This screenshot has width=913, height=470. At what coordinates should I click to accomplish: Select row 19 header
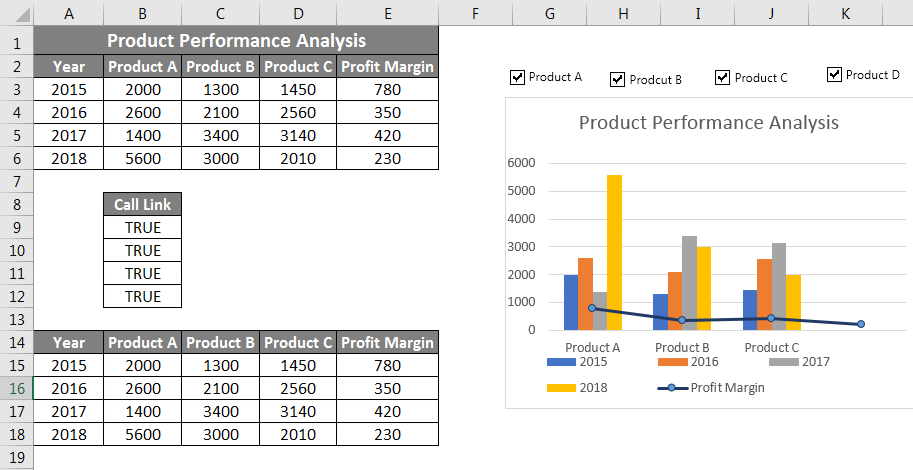(17, 458)
